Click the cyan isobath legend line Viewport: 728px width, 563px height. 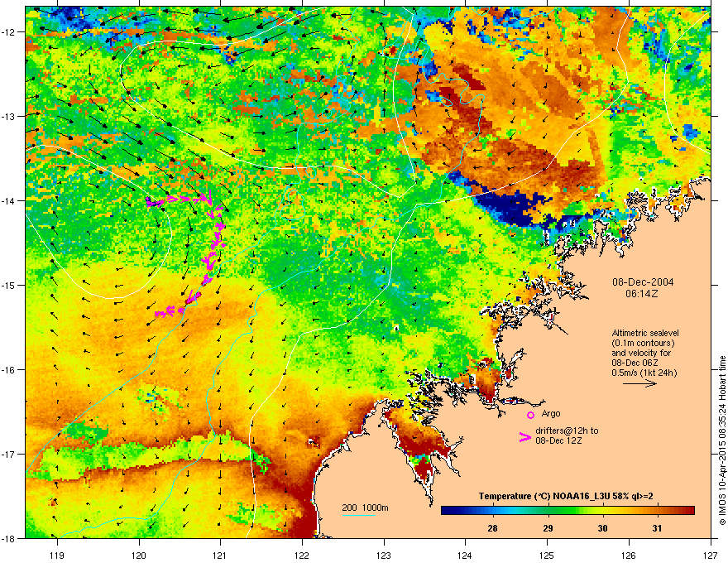[359, 515]
